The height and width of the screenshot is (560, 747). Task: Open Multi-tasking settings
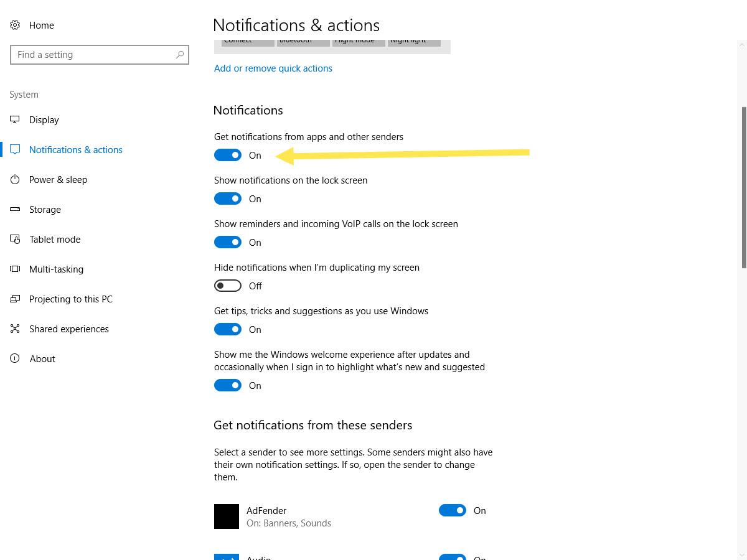tap(56, 269)
